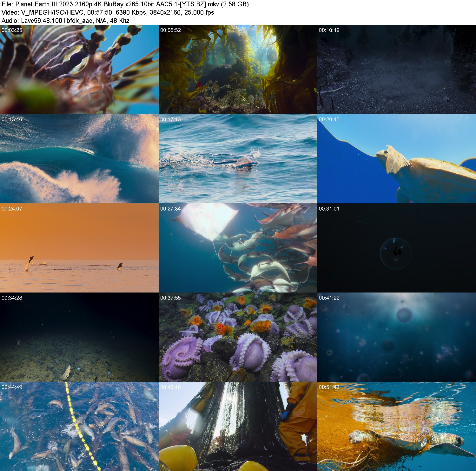Click the school of rays thumbnail at 00:27:34
476x471 pixels.
tap(238, 248)
